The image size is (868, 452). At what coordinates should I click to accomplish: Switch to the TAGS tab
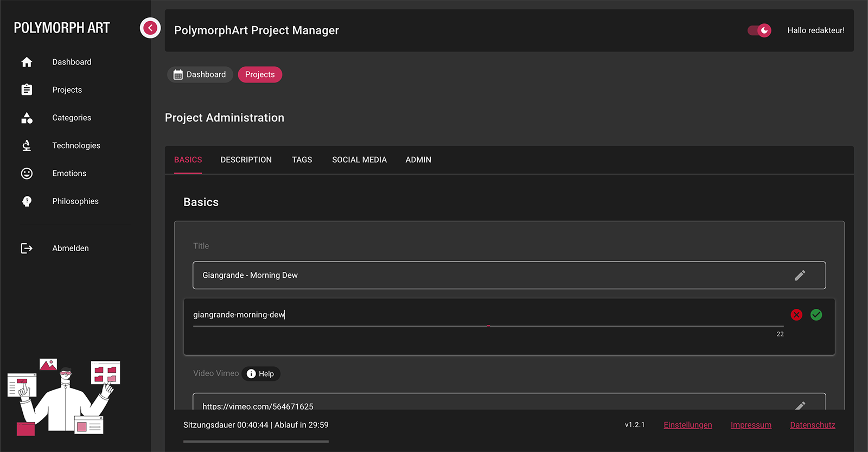click(x=302, y=160)
